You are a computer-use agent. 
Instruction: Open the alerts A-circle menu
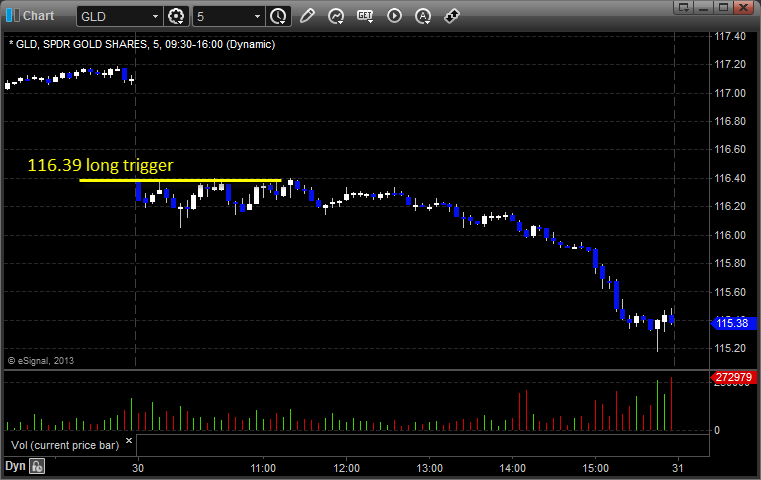point(423,16)
